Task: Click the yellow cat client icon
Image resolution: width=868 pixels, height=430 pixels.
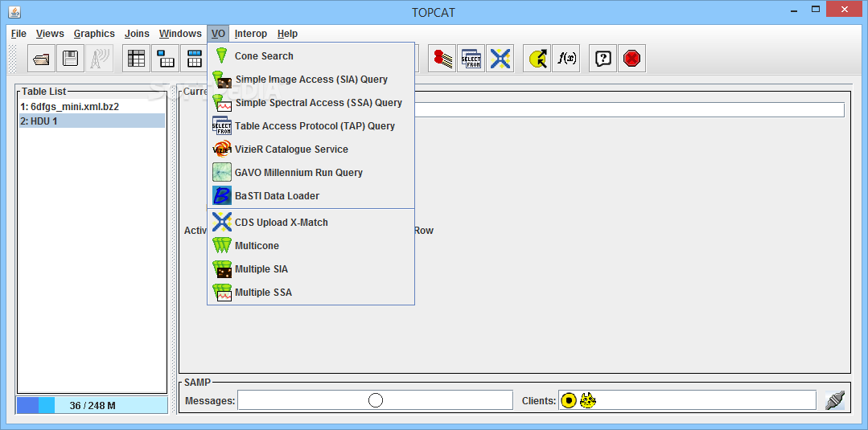Action: (x=587, y=400)
